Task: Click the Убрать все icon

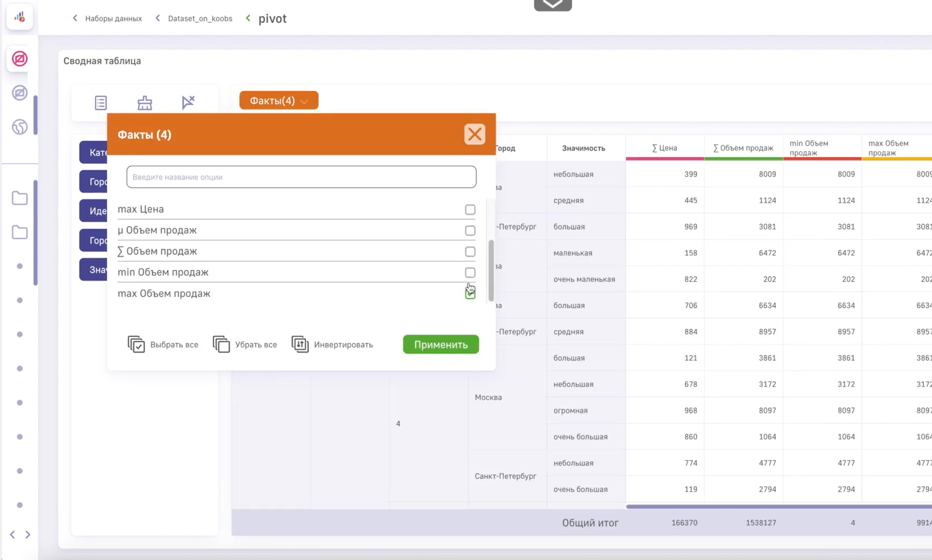Action: pyautogui.click(x=221, y=344)
